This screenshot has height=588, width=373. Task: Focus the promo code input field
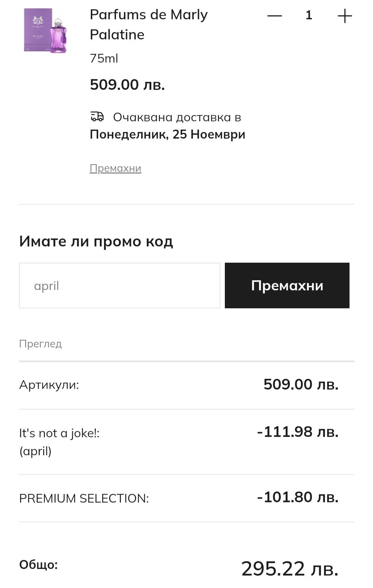tap(119, 286)
